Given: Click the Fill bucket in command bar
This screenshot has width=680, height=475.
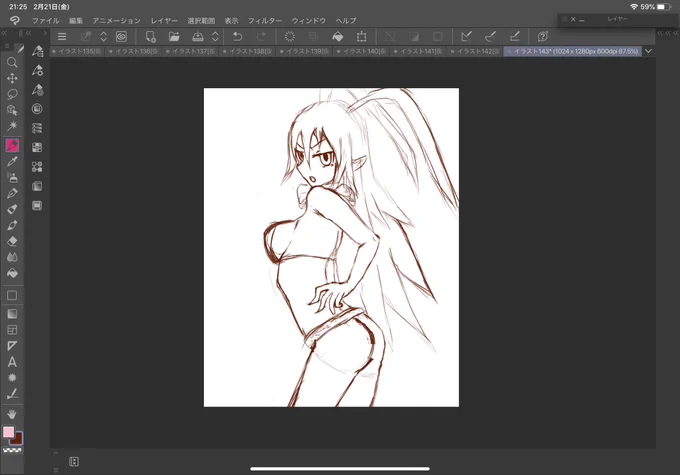Looking at the screenshot, I should (337, 36).
